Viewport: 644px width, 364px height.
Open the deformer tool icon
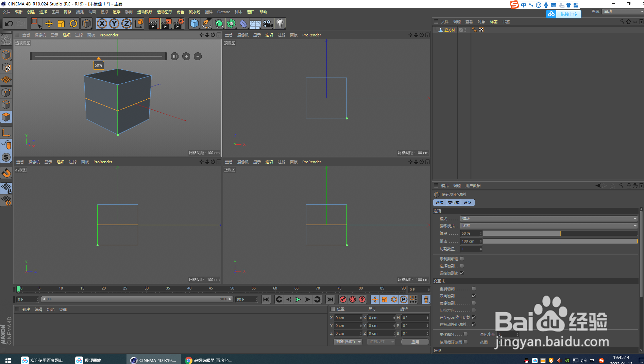243,23
